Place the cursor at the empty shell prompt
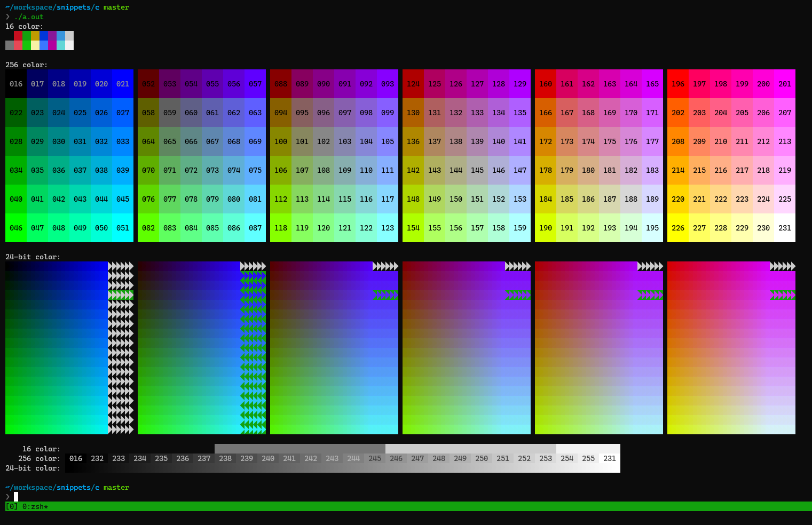Image resolution: width=812 pixels, height=525 pixels. [x=15, y=496]
